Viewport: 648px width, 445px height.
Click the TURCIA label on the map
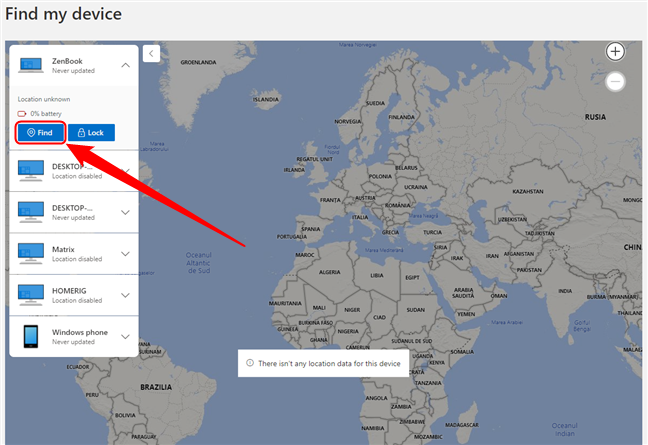pyautogui.click(x=432, y=233)
